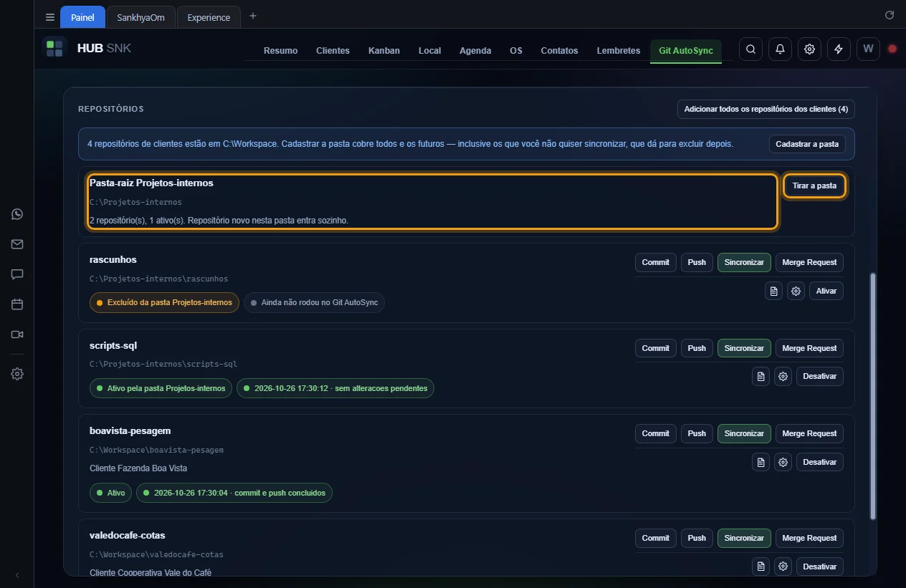Open the Clientes section

(x=333, y=50)
